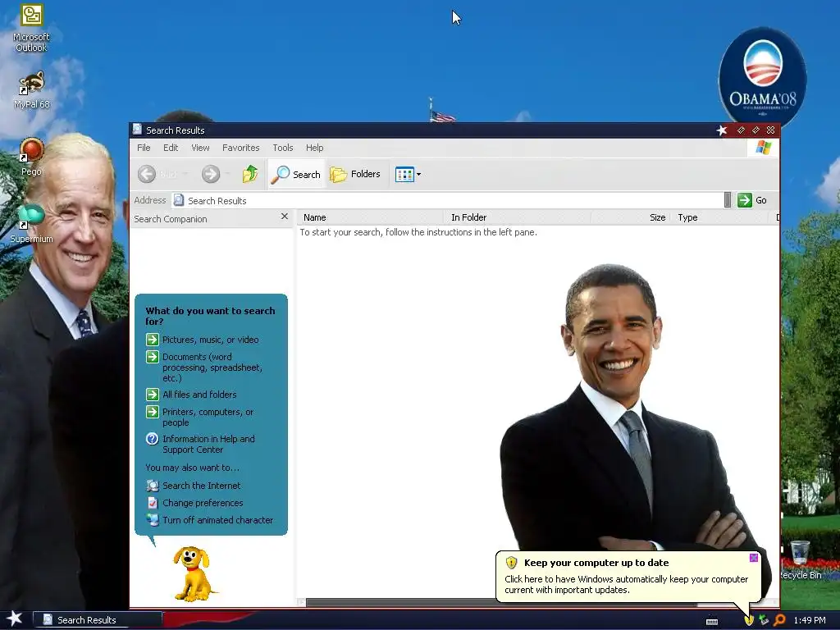Open the Tools menu
This screenshot has height=630, width=840.
click(282, 148)
